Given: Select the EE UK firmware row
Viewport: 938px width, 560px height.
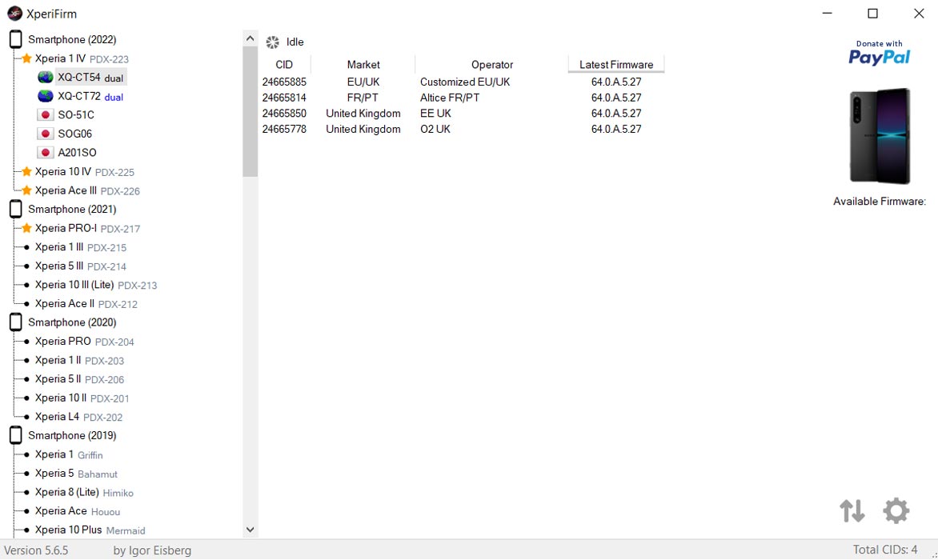Looking at the screenshot, I should (463, 113).
